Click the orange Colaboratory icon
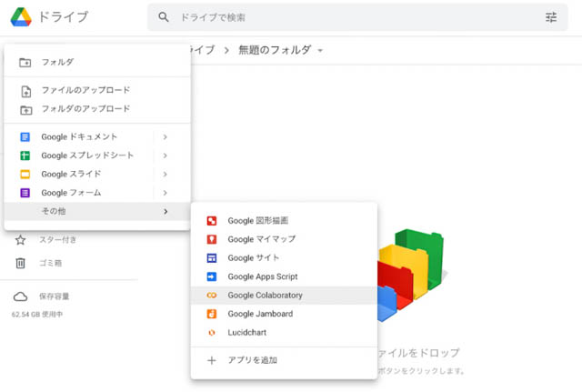This screenshot has height=392, width=582. (x=212, y=295)
